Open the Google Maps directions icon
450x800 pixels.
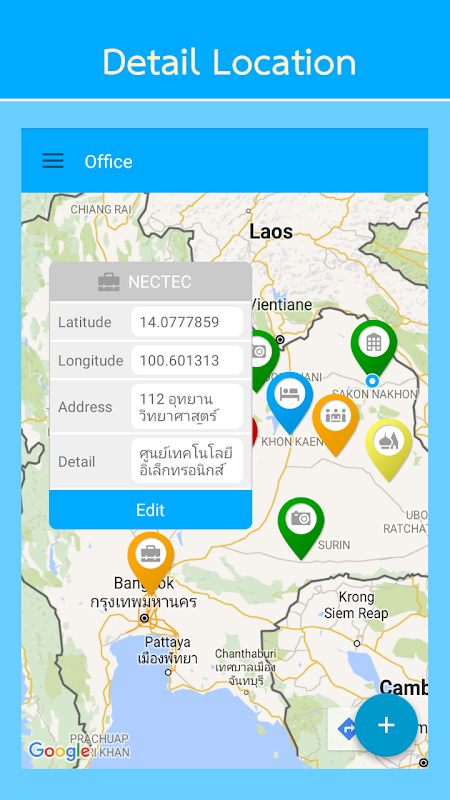point(347,729)
